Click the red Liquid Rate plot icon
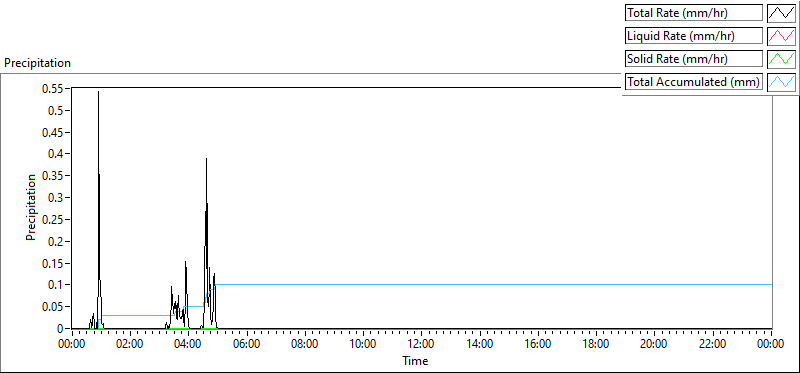The width and height of the screenshot is (800, 373). click(x=782, y=35)
